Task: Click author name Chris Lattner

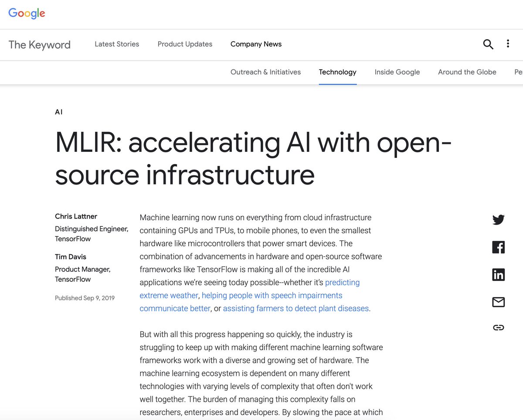Action: 76,216
